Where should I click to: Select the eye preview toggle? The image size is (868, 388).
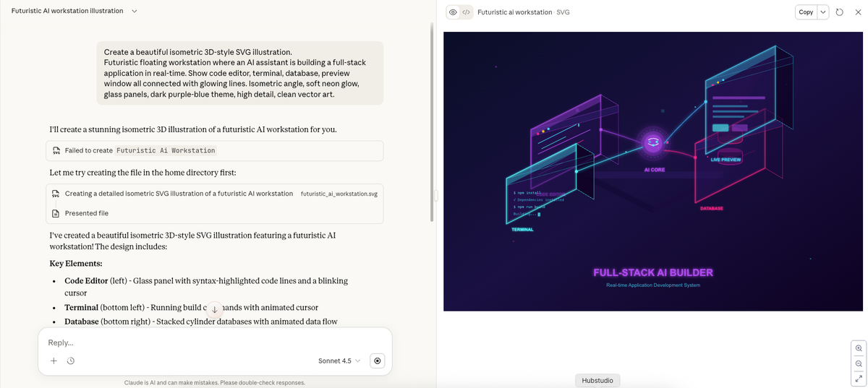coord(453,12)
